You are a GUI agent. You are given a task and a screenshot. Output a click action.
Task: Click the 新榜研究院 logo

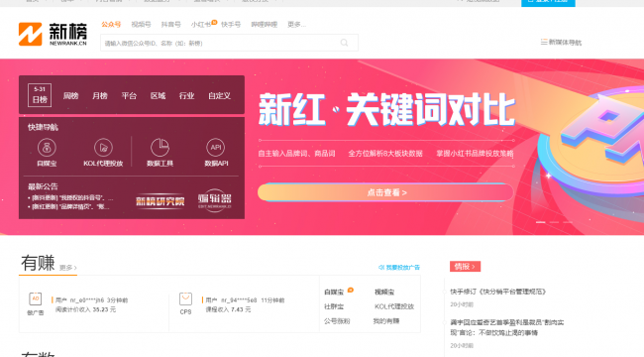click(161, 201)
